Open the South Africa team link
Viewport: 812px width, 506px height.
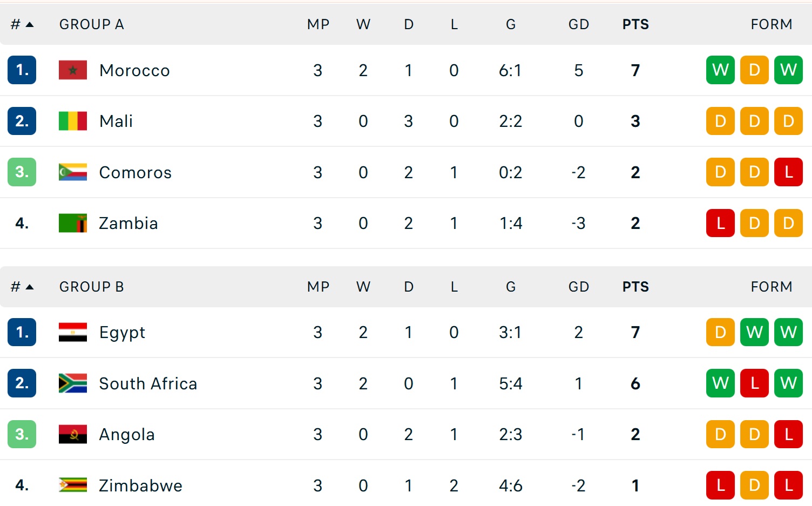click(148, 383)
